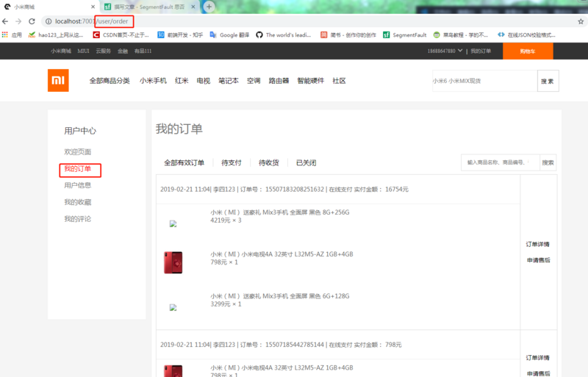Open the hao123 bookmark
This screenshot has height=377, width=588.
(56, 35)
